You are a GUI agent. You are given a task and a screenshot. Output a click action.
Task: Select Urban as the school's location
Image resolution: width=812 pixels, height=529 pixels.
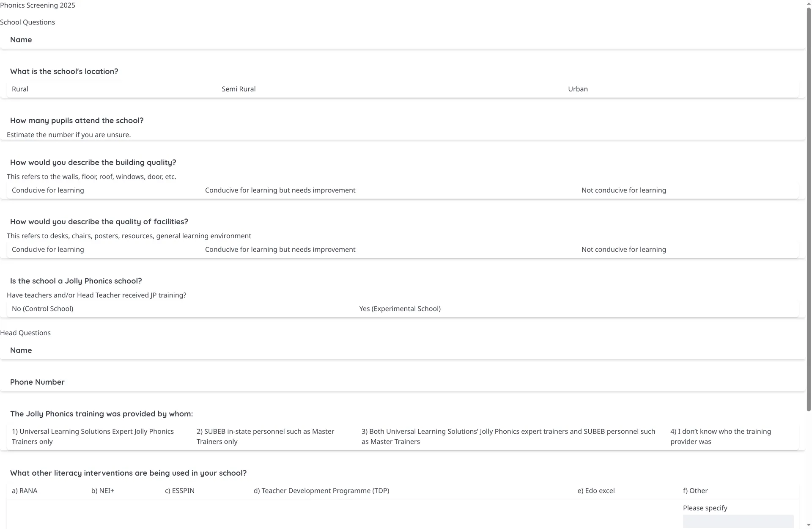pyautogui.click(x=578, y=89)
